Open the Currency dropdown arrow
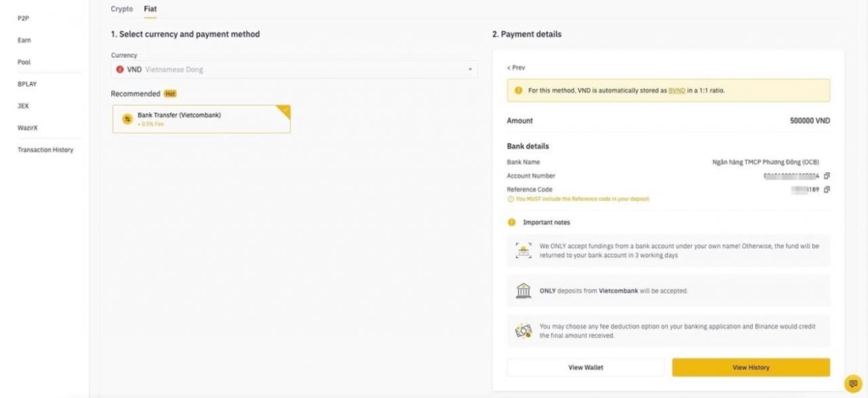 pyautogui.click(x=470, y=70)
